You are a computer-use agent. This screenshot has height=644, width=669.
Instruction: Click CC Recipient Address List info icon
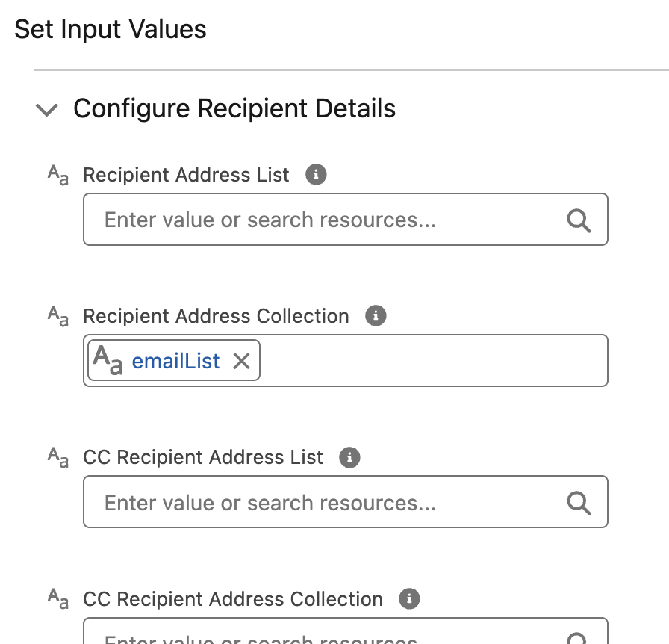[x=349, y=457]
